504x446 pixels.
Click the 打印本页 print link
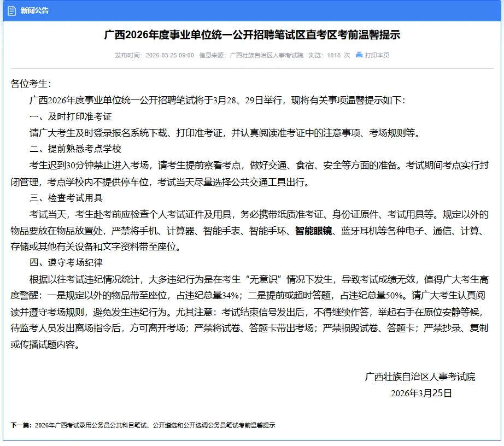377,55
